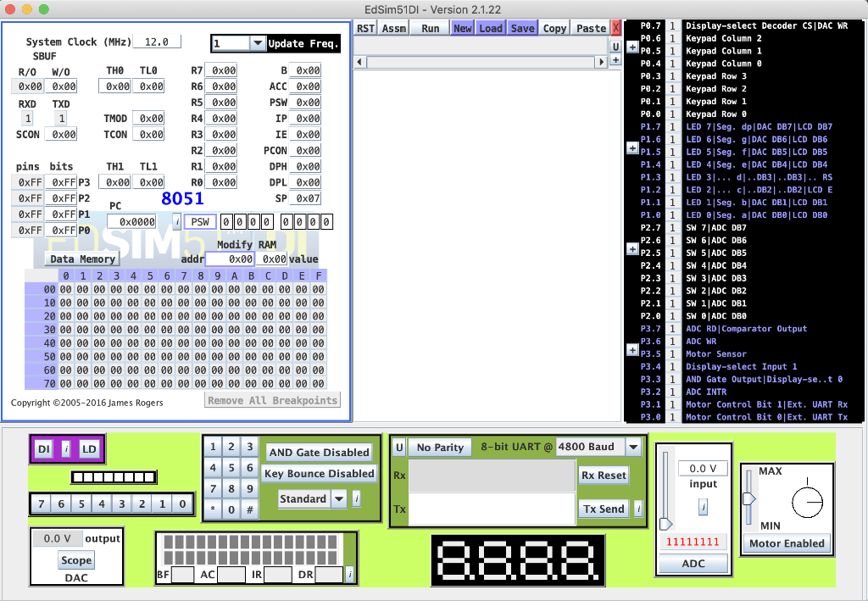Click keypad key 0
Image resolution: width=868 pixels, height=601 pixels.
(x=231, y=510)
